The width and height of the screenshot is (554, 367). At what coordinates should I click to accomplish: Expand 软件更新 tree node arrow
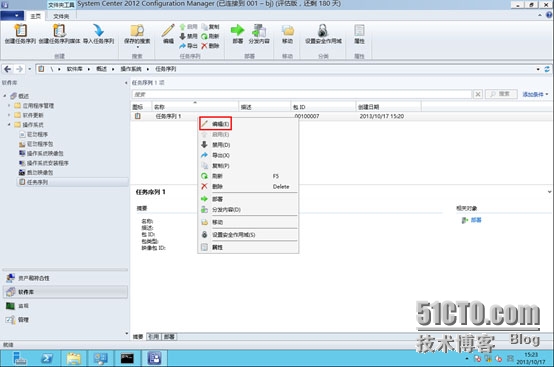[x=9, y=115]
